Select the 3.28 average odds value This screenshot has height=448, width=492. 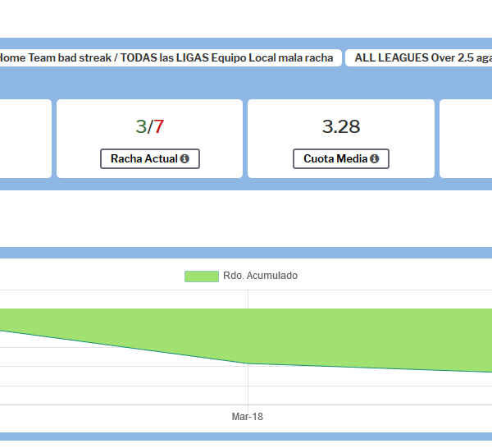(341, 126)
